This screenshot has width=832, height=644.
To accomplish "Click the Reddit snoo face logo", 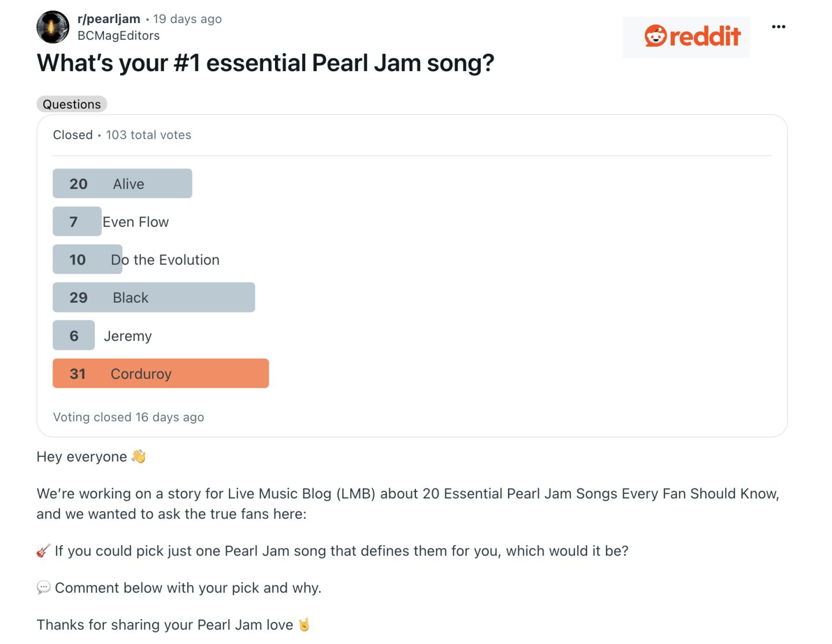I will [x=655, y=36].
